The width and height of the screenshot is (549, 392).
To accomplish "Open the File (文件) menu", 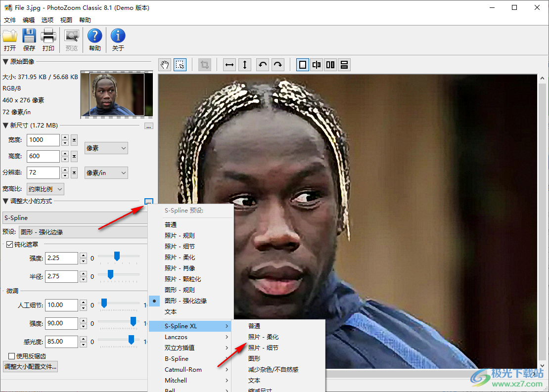I will coord(10,20).
